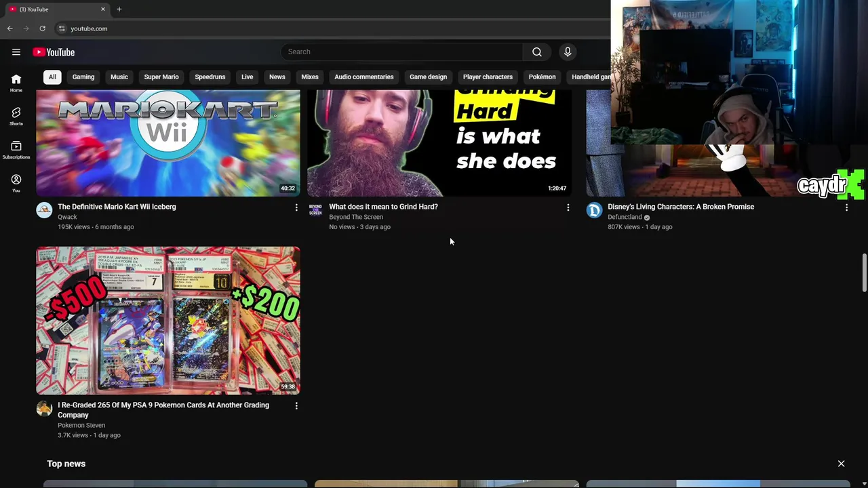Select the Audio commentaries filter chip
This screenshot has width=868, height=488.
tap(364, 77)
